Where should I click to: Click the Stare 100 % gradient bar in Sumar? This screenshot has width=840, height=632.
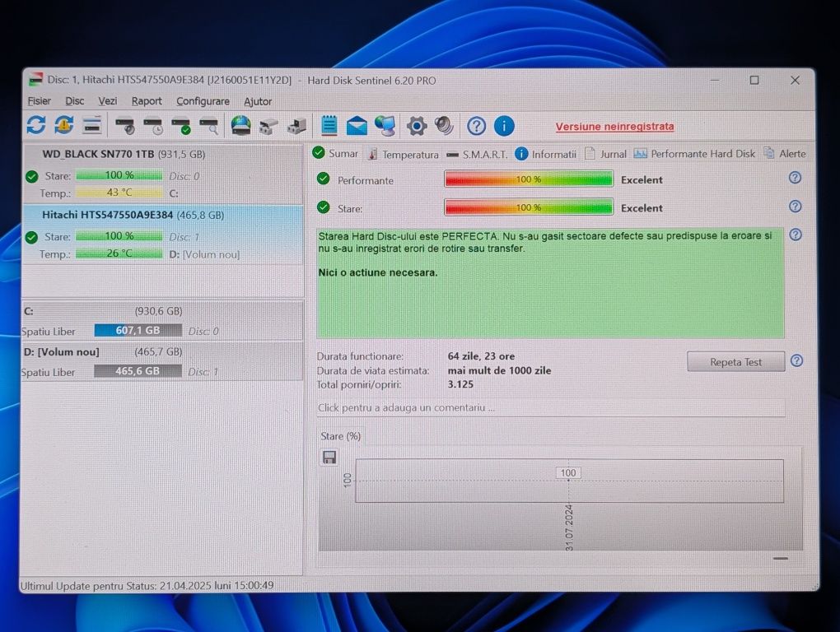click(x=529, y=207)
